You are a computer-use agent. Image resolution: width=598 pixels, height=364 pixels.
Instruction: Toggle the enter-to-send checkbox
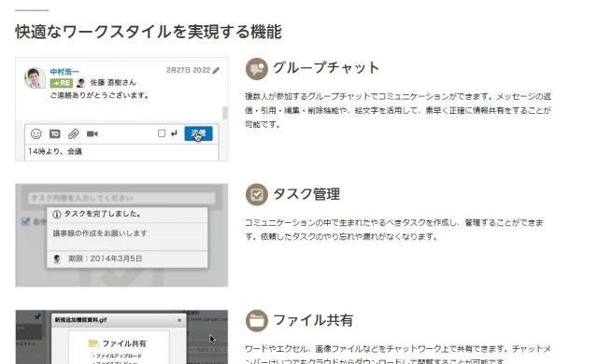coord(162,133)
